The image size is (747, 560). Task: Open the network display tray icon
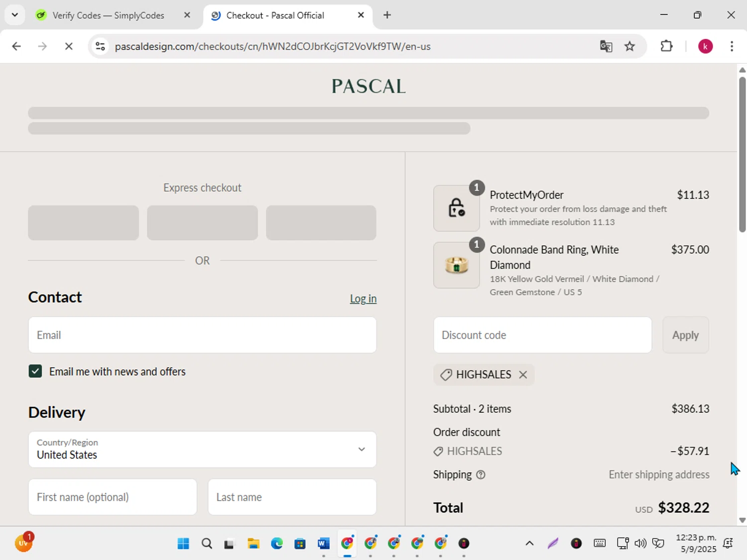[622, 544]
